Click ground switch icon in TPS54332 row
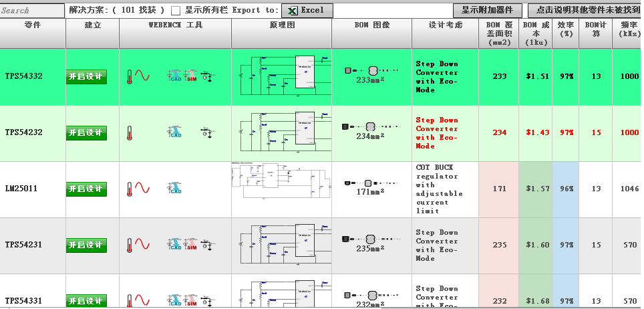 (208, 76)
